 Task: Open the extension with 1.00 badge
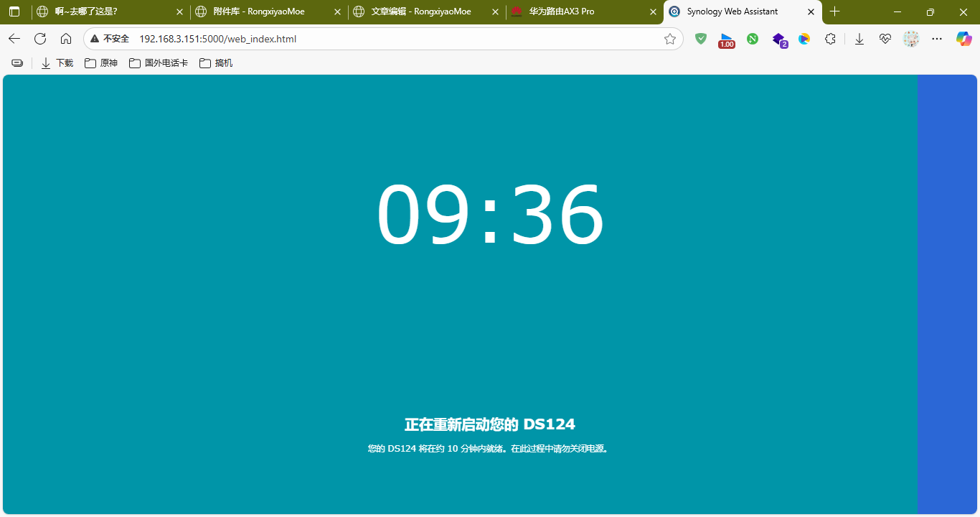click(x=727, y=39)
